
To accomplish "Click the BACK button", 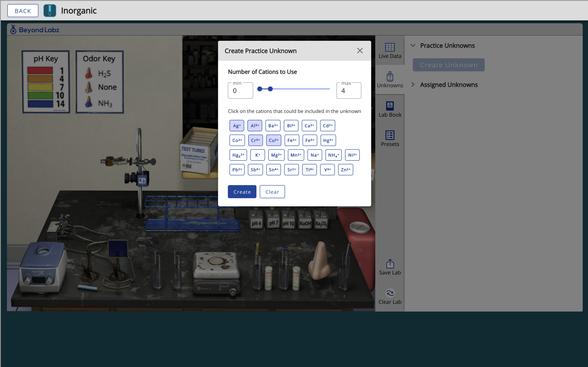I will [x=23, y=11].
